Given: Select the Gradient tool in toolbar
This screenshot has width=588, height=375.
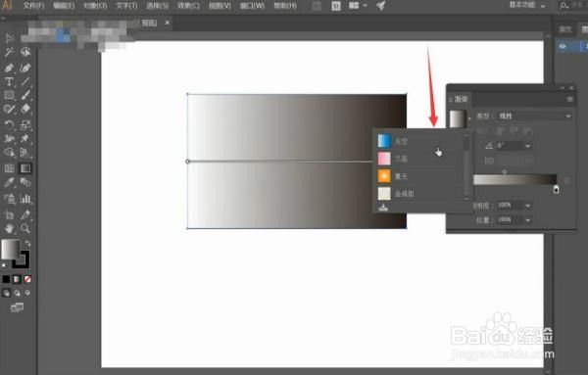Looking at the screenshot, I should click(25, 168).
